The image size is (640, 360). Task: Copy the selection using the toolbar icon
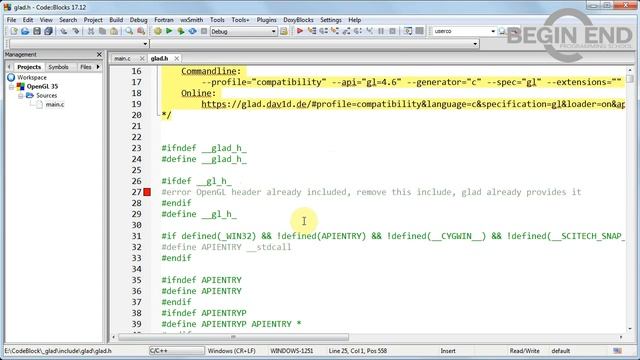[x=102, y=31]
